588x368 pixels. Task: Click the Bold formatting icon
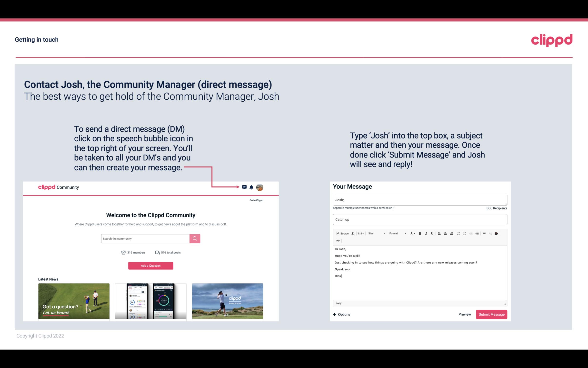click(420, 234)
